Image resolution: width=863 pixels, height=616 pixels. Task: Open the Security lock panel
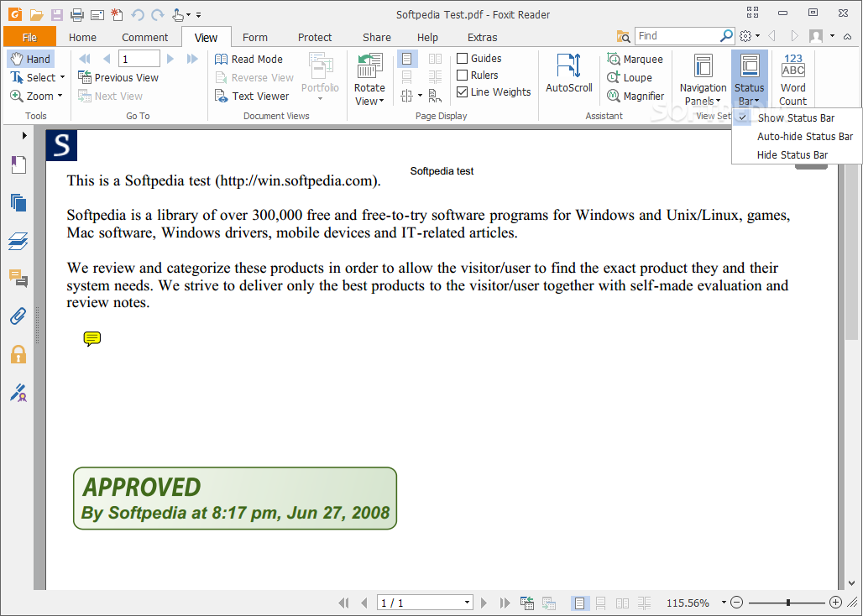tap(18, 354)
